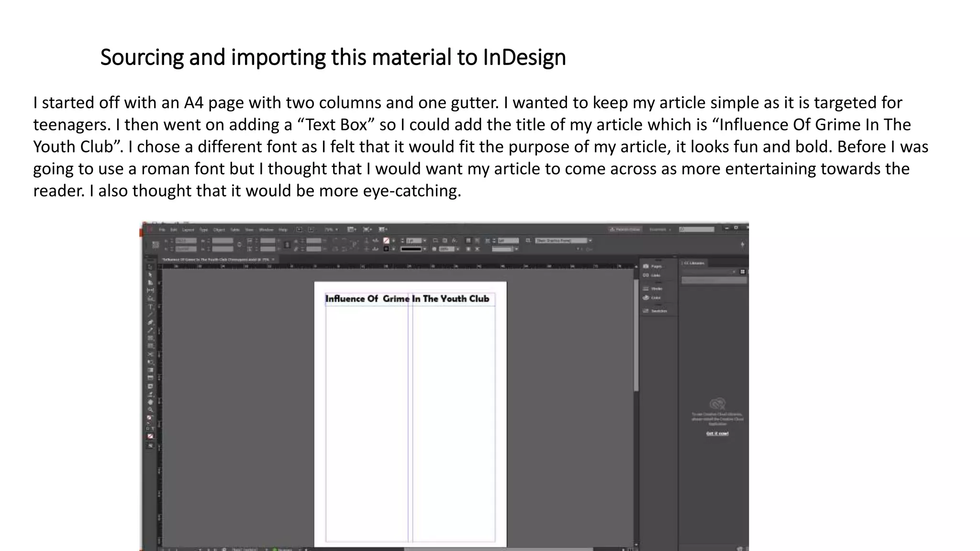Viewport: 980px width, 551px height.
Task: Open the Color panel
Action: [x=652, y=298]
